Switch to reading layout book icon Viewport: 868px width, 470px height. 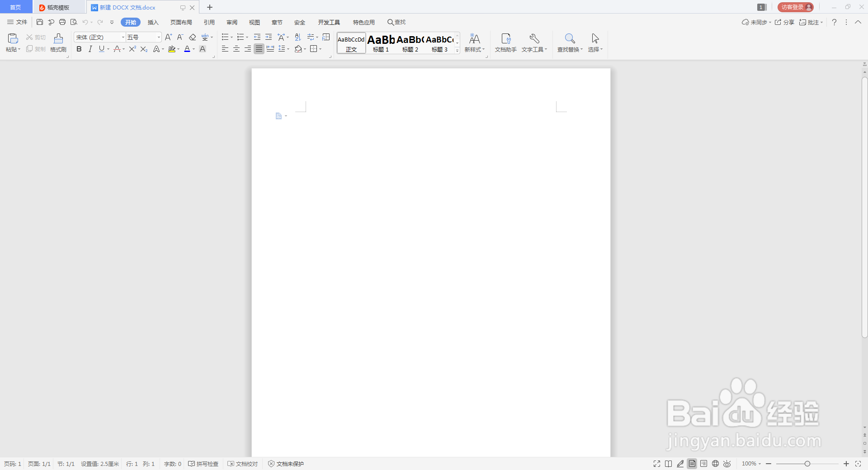[x=669, y=464]
